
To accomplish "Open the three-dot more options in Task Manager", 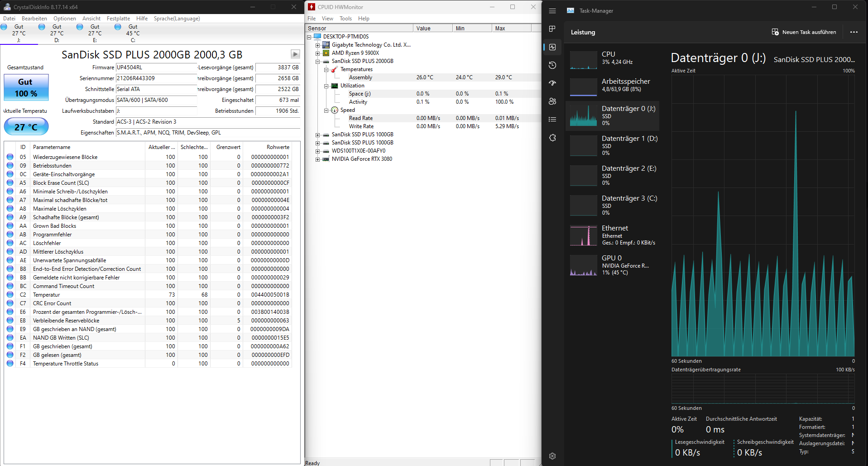I will click(x=854, y=32).
